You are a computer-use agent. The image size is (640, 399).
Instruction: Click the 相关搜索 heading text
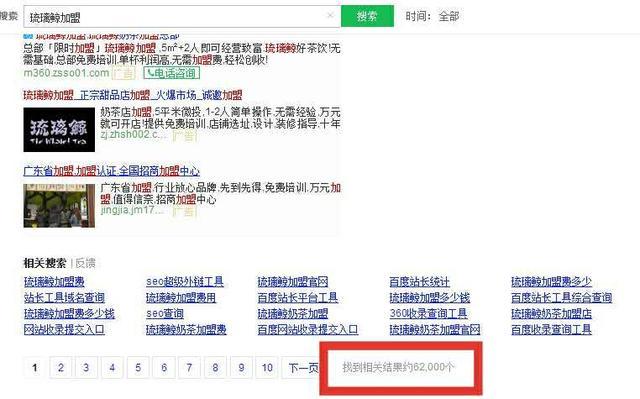[44, 263]
